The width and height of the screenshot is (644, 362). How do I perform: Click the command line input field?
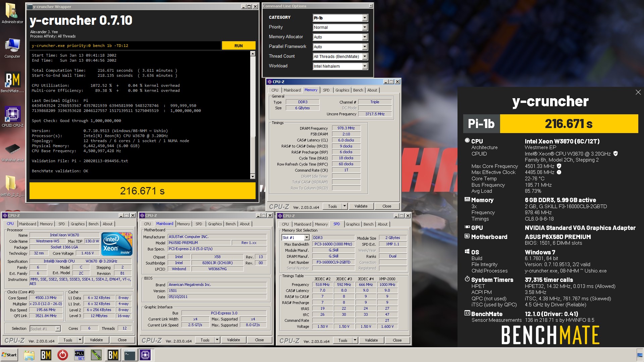tap(125, 46)
